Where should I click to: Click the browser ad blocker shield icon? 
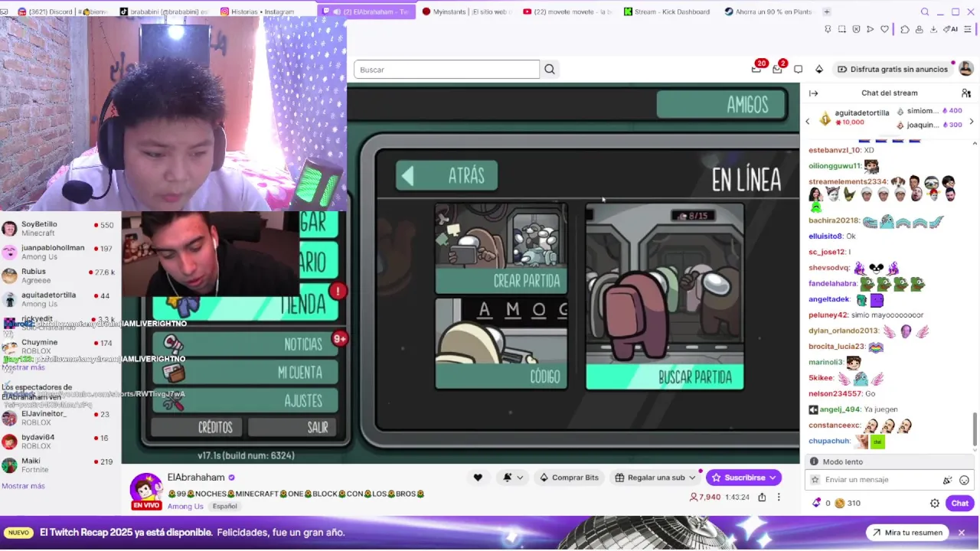(856, 29)
